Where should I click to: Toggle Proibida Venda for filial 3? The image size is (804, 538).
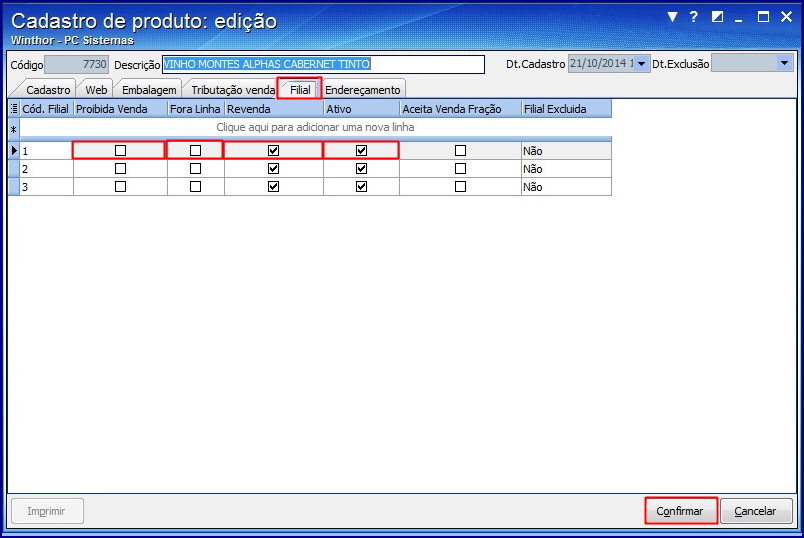click(x=120, y=187)
